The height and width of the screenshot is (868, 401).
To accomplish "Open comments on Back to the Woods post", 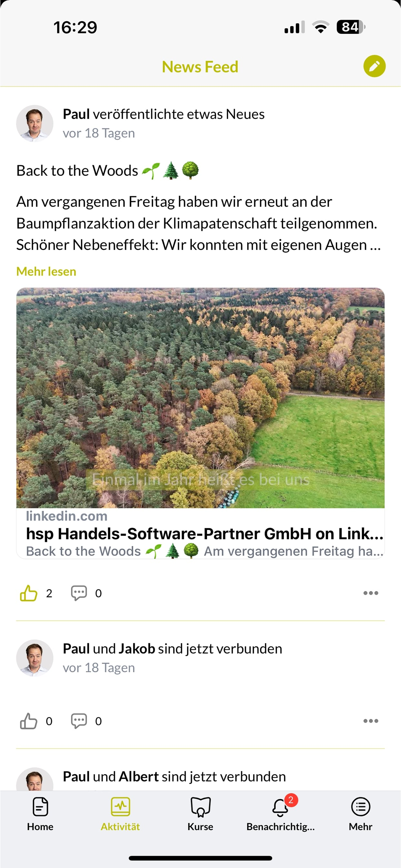I will pyautogui.click(x=79, y=593).
